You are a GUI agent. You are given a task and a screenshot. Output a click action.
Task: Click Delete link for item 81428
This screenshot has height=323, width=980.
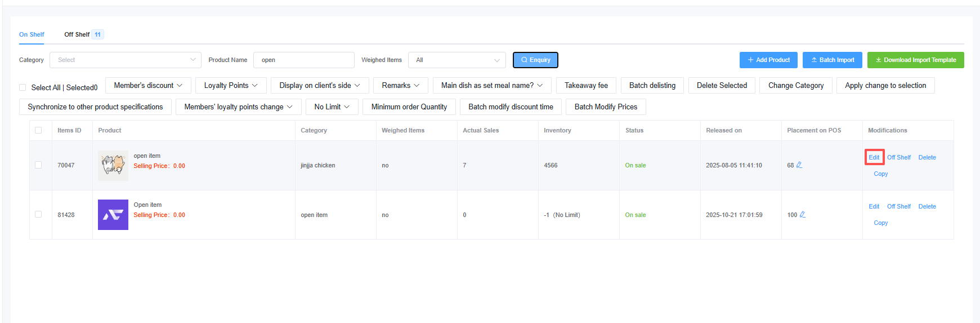pyautogui.click(x=927, y=206)
